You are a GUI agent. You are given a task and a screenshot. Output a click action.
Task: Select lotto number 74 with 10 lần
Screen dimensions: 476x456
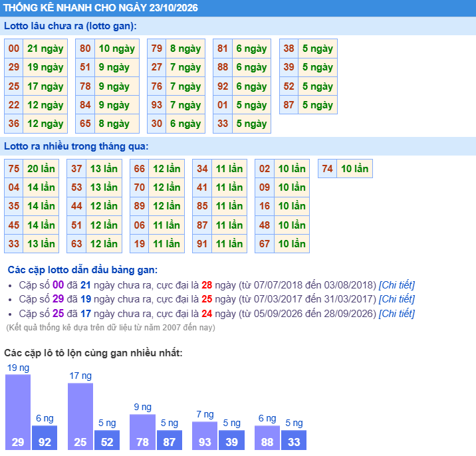tap(328, 168)
